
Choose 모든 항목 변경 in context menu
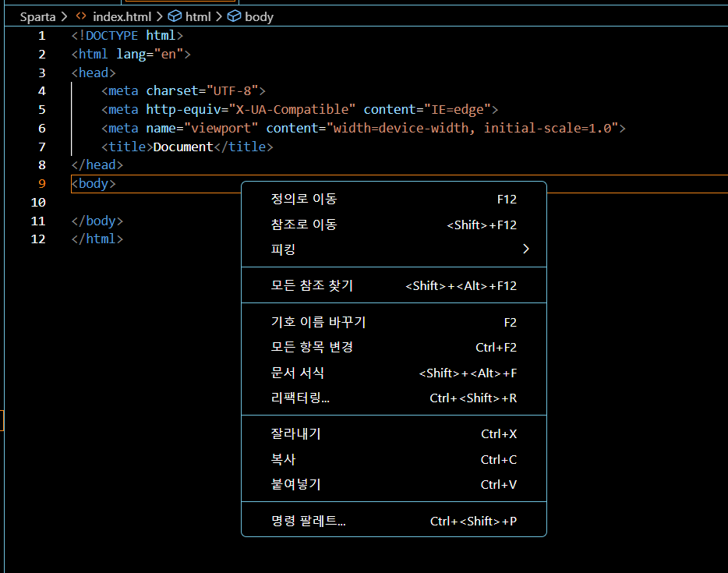(394, 348)
